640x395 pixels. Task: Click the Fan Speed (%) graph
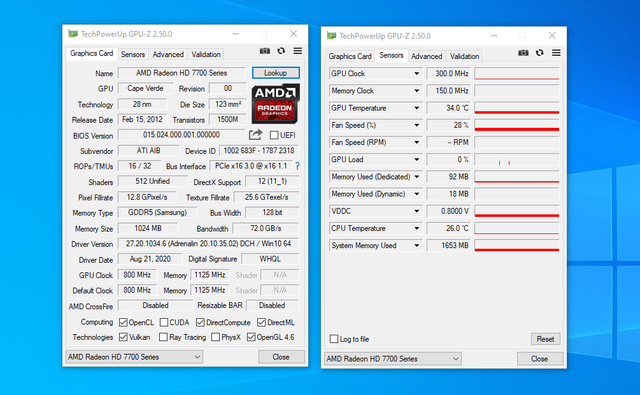tap(517, 125)
